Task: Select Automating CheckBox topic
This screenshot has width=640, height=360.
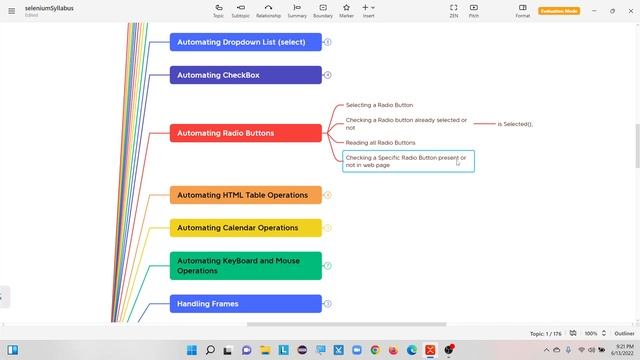Action: point(246,75)
